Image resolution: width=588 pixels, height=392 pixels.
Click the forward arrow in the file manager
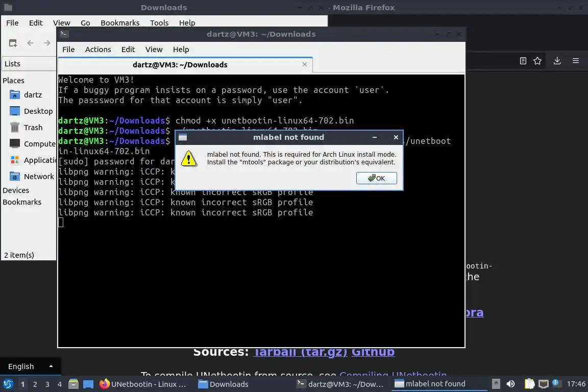(47, 43)
